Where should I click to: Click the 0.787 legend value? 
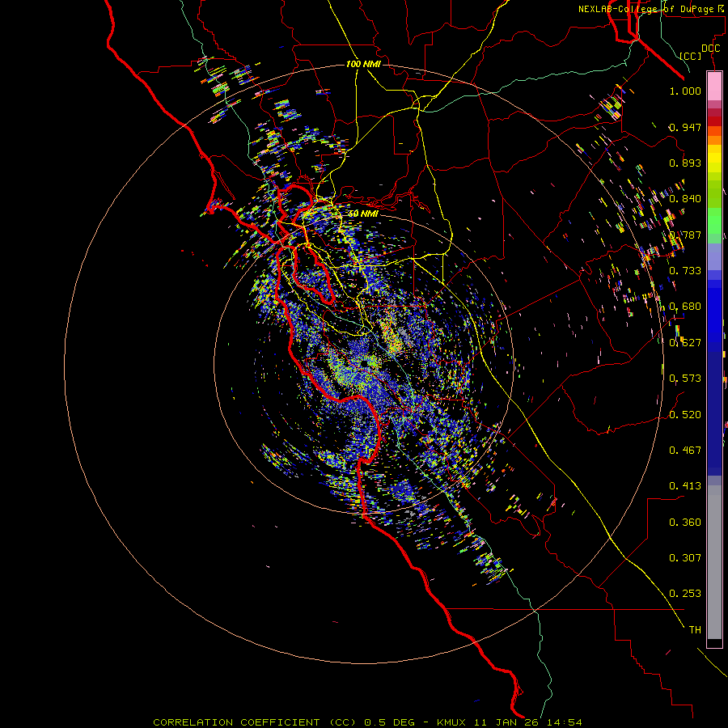[x=685, y=235]
